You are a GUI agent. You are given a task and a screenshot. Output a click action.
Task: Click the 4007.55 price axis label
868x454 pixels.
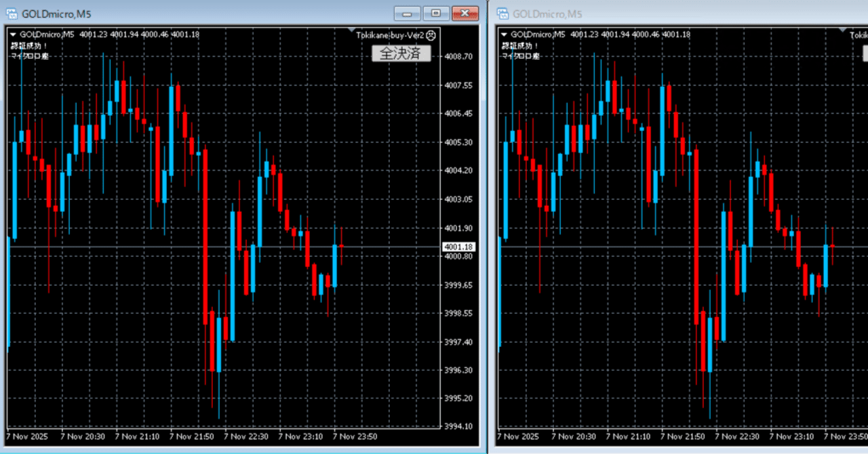(x=459, y=85)
